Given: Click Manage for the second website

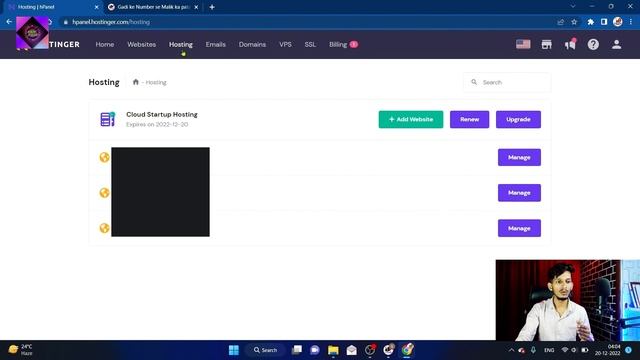Looking at the screenshot, I should pos(519,193).
